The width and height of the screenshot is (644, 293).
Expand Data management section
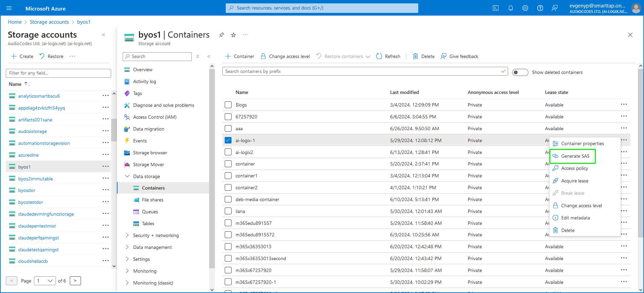127,247
